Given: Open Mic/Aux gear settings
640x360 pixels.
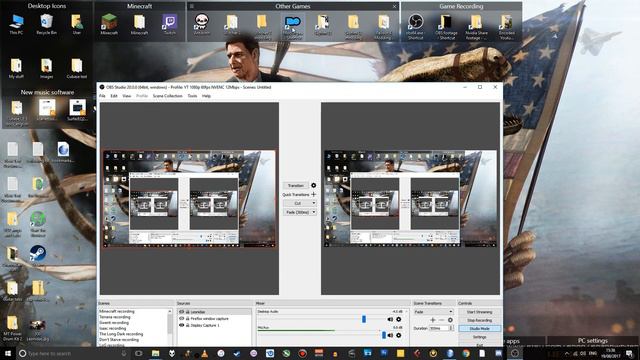Looking at the screenshot, I should tap(399, 335).
